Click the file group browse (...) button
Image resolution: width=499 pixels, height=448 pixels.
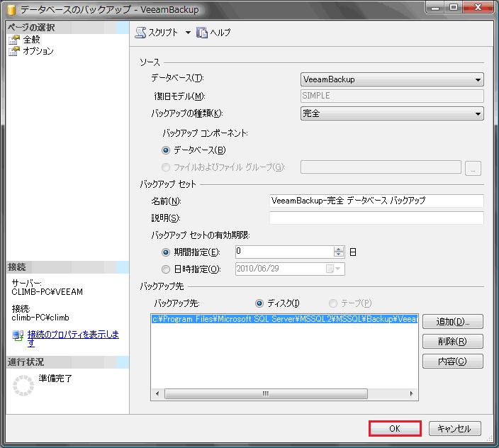coord(473,168)
